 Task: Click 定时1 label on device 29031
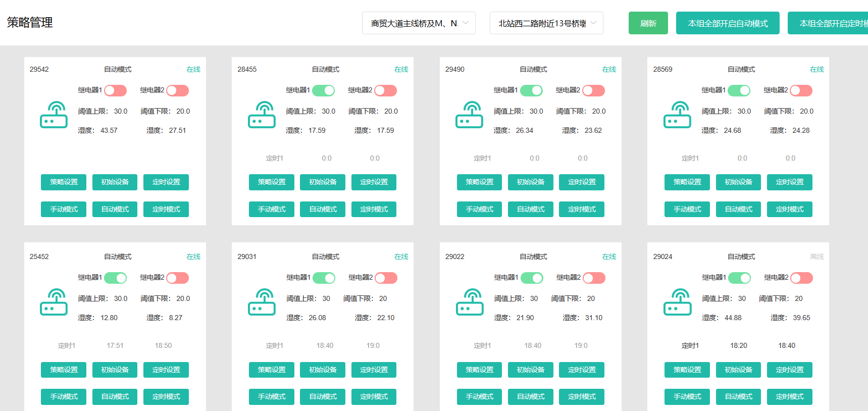[x=275, y=345]
